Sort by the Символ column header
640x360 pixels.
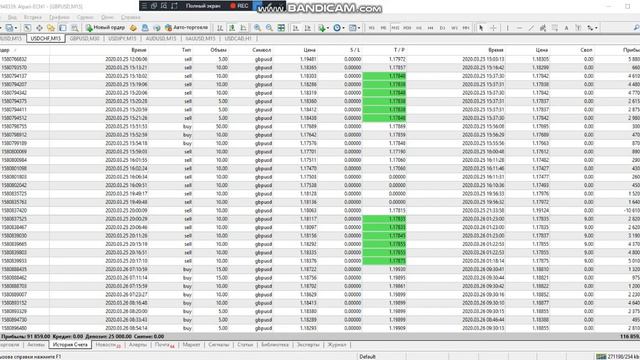coord(262,50)
